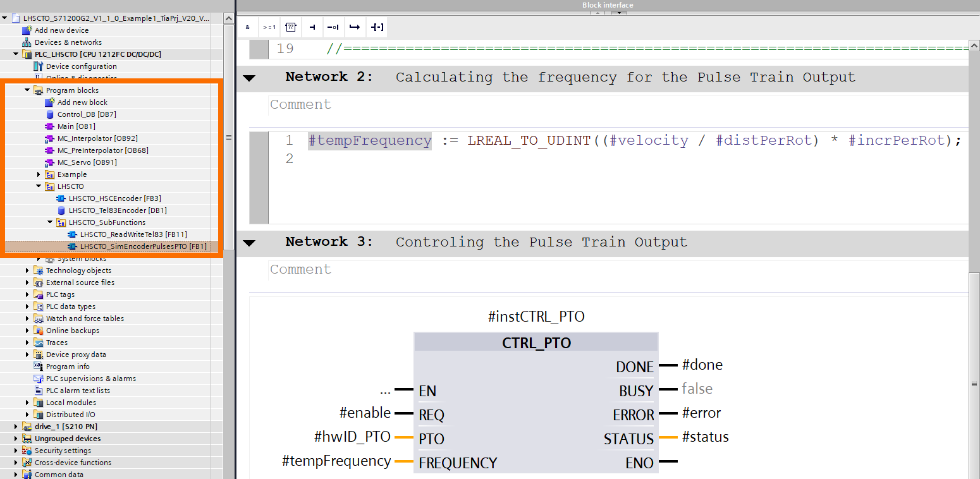Screen dimensions: 980x479
Task: Select Online backups folder
Action: (73, 330)
